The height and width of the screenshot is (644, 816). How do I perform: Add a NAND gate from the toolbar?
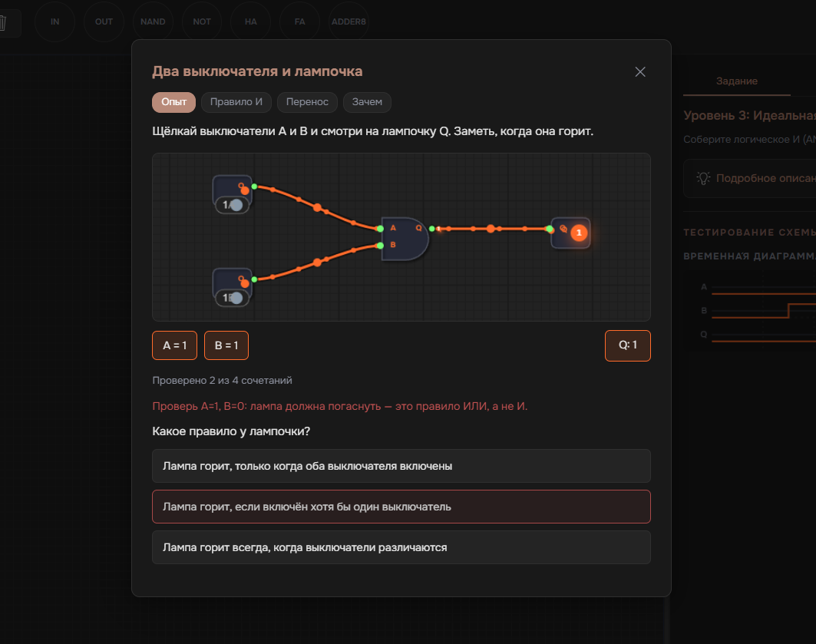click(x=153, y=21)
